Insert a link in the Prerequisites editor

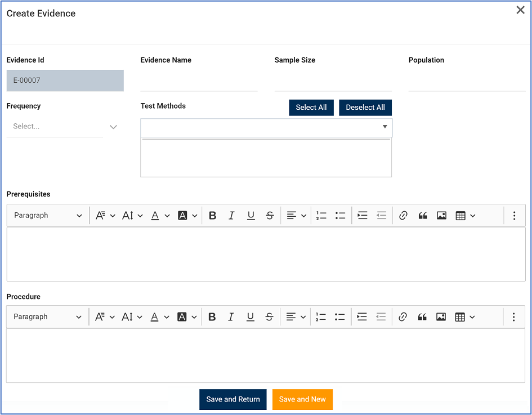[x=403, y=215]
